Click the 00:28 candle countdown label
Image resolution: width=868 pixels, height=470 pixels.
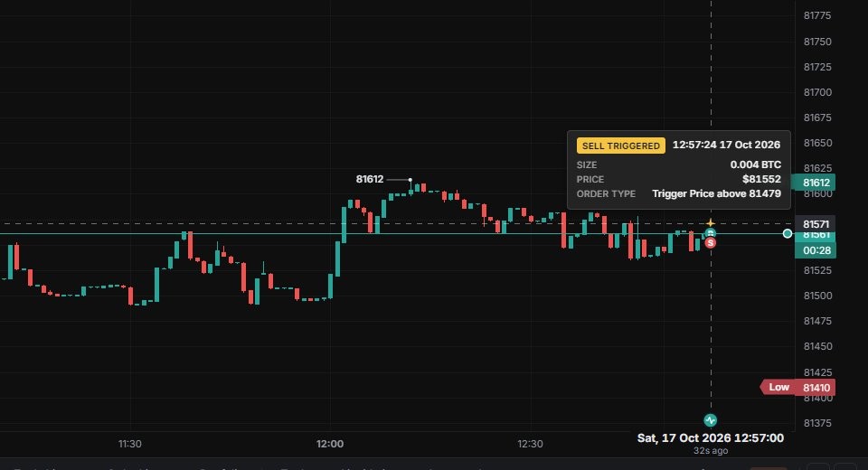[x=816, y=250]
